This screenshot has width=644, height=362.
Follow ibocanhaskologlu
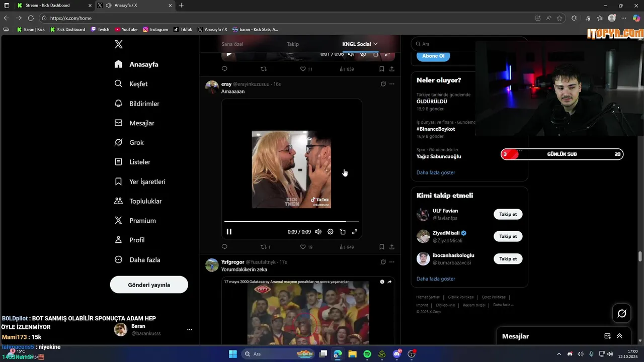click(508, 259)
